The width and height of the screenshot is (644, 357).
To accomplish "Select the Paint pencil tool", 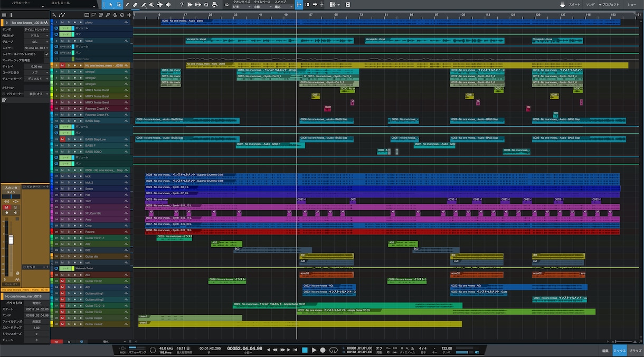I will (x=144, y=5).
